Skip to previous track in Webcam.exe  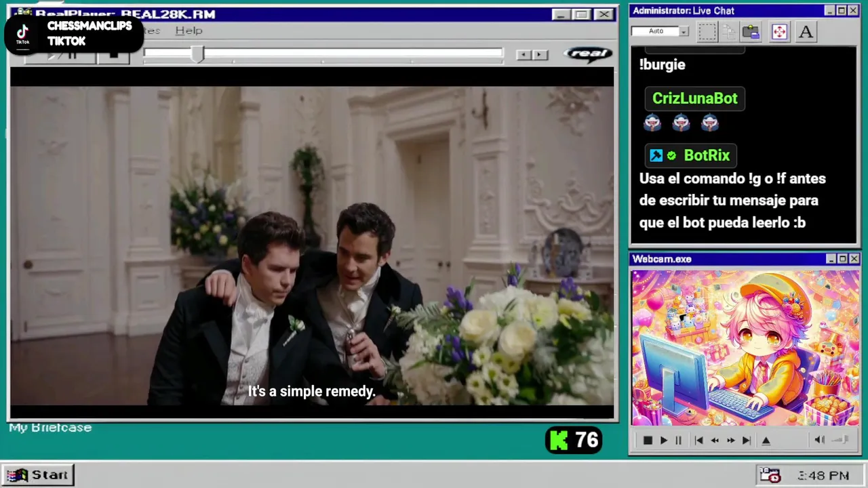click(x=698, y=441)
